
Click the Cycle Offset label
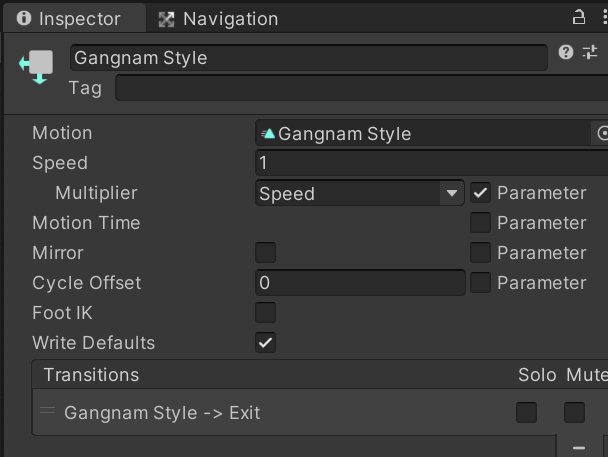pos(86,283)
